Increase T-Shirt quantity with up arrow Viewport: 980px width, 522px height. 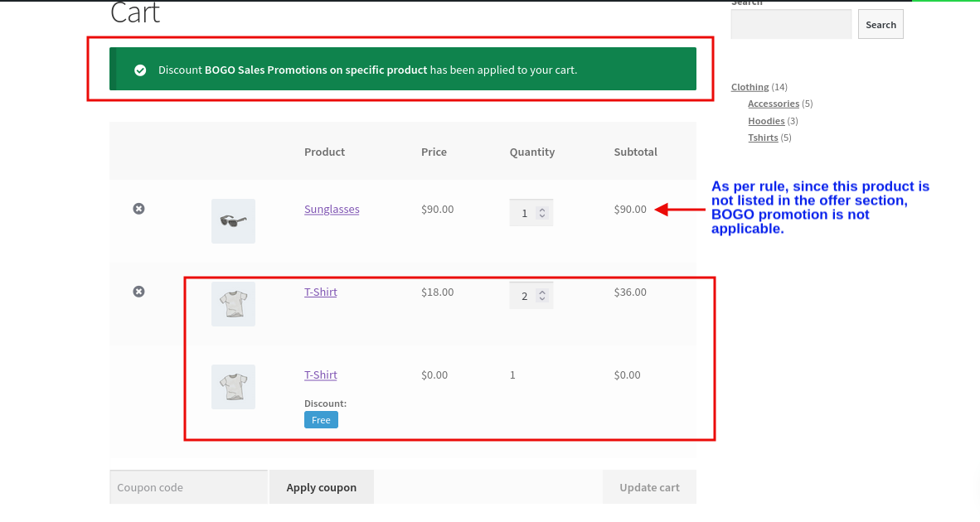pyautogui.click(x=543, y=291)
